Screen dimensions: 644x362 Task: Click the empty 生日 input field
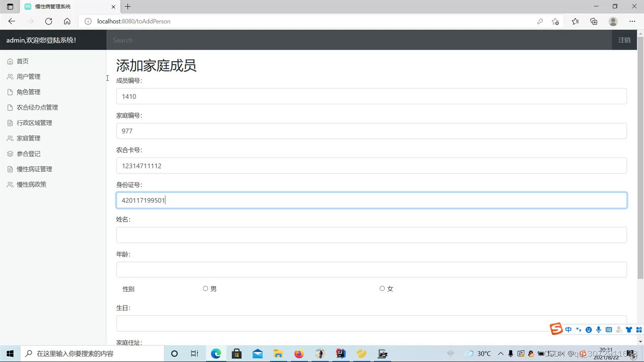coord(371,323)
